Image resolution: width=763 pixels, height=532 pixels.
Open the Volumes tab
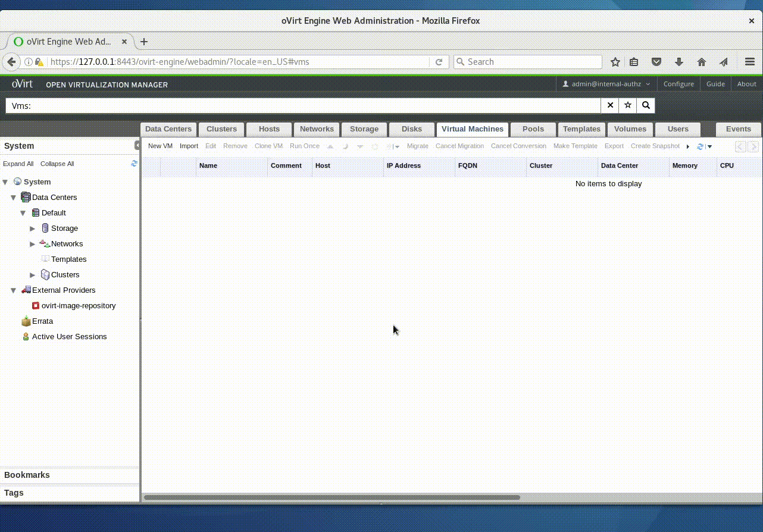[630, 129]
